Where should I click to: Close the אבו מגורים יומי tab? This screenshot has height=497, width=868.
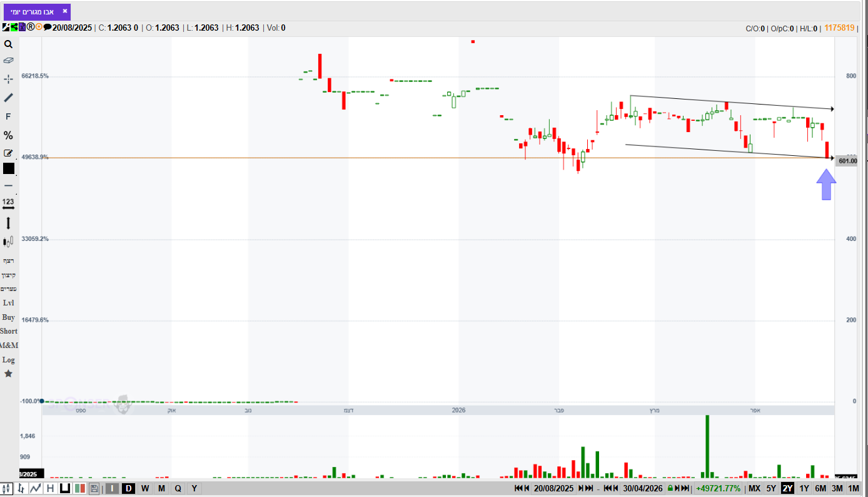[64, 11]
